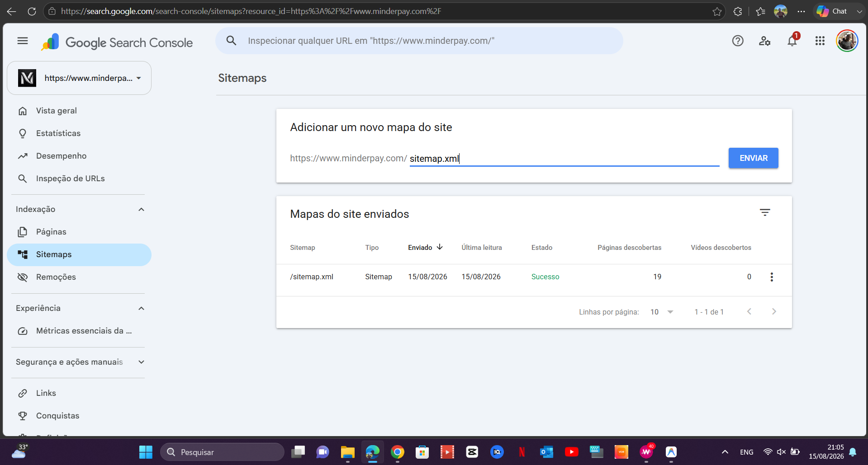Image resolution: width=868 pixels, height=465 pixels.
Task: Launch YouTube from the taskbar
Action: [572, 452]
